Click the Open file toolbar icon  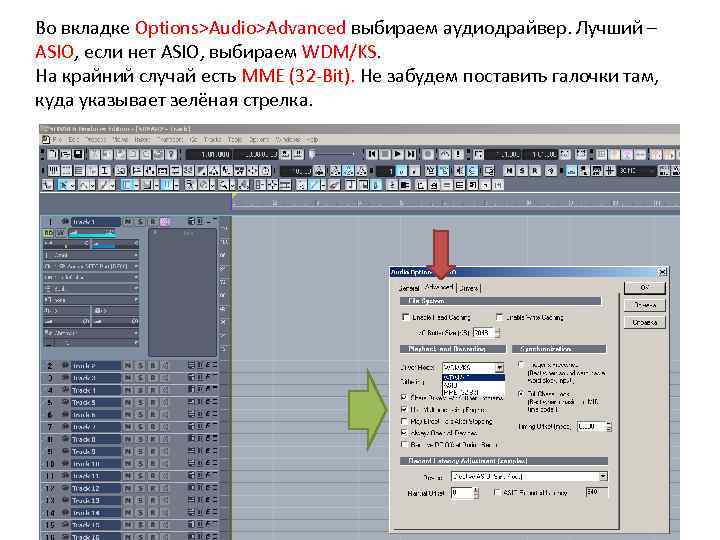(x=66, y=154)
